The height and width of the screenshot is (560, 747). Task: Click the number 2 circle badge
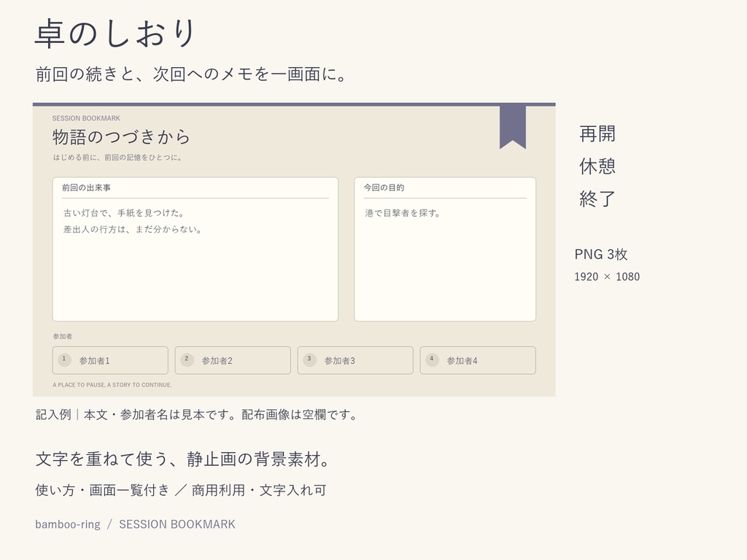187,359
